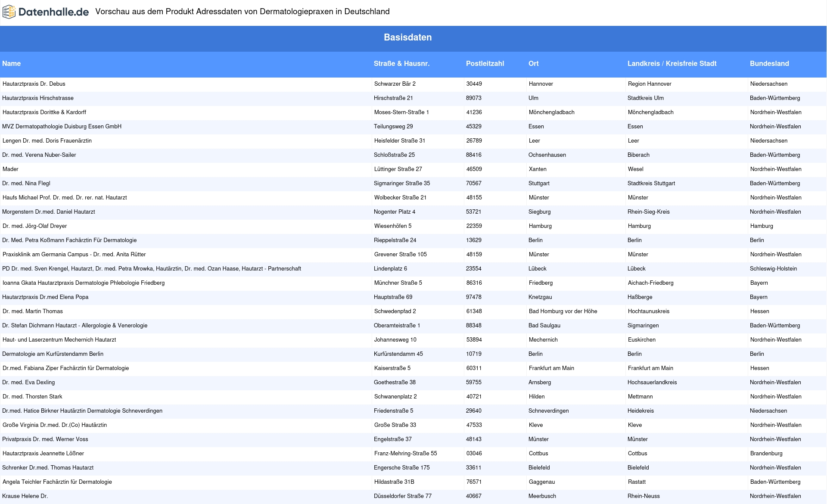Select Landkreis cell Aichach-Friedberg

click(x=651, y=283)
